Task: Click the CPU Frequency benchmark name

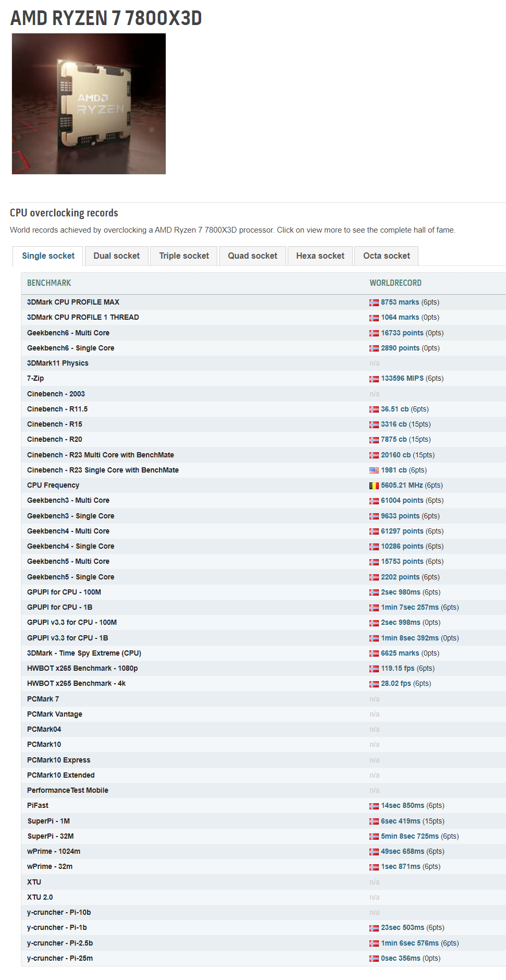Action: (53, 485)
